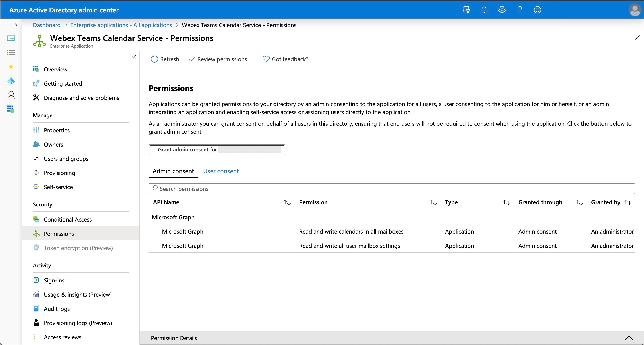Viewport: 644px width, 345px height.
Task: Click Azure Active Directory admin center title
Action: [x=64, y=10]
